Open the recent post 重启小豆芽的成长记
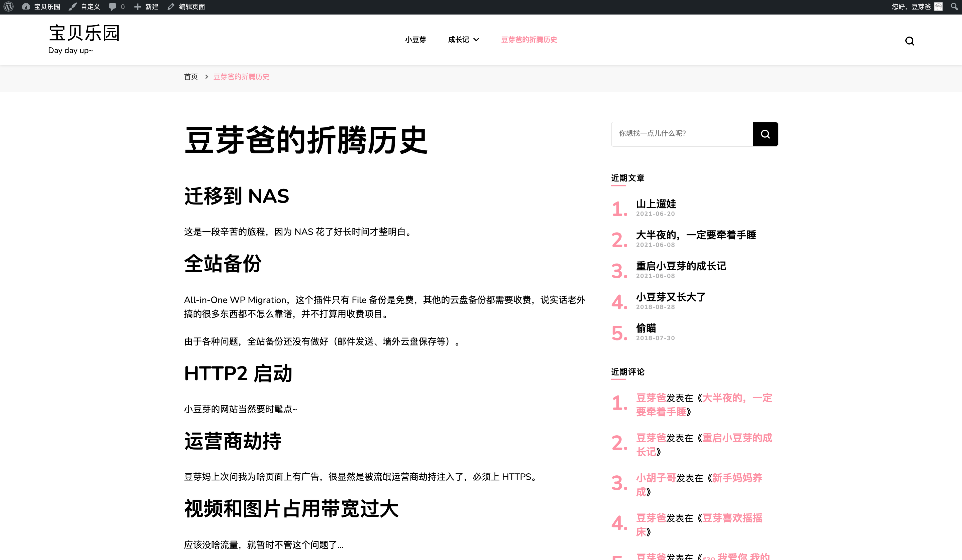Viewport: 962px width, 560px height. [681, 266]
